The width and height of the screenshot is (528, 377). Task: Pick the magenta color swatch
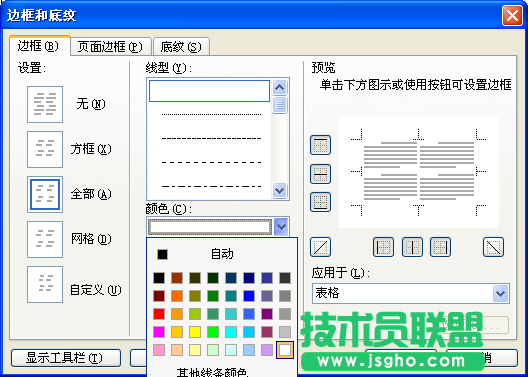point(159,332)
